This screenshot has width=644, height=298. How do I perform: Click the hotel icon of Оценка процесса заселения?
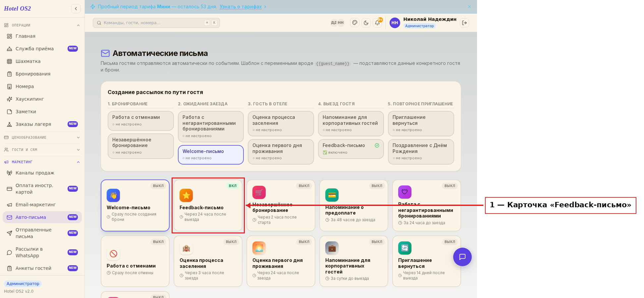click(x=186, y=248)
